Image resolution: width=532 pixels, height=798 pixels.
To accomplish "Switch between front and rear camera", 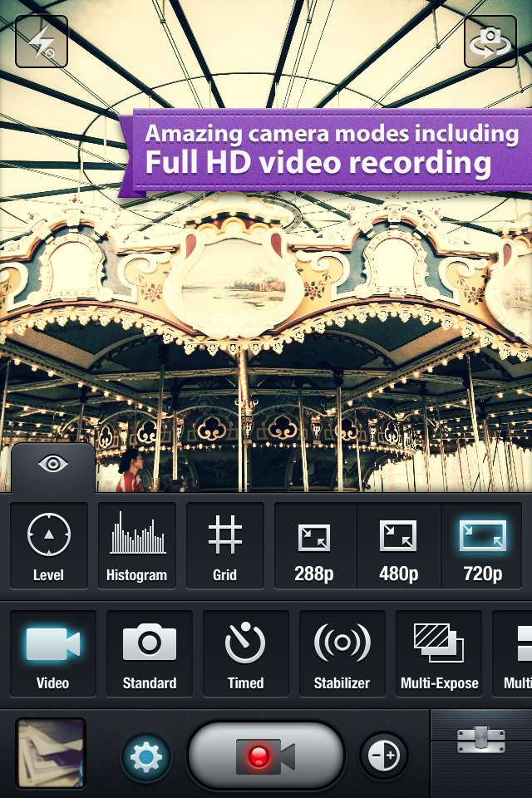I will [490, 42].
